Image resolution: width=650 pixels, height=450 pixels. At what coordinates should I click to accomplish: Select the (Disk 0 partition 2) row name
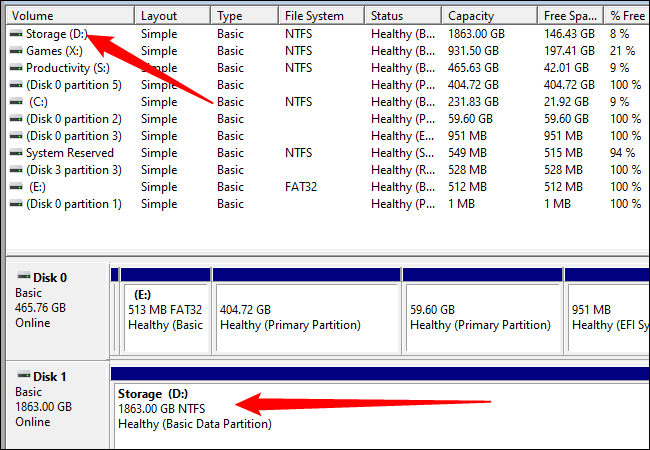74,119
